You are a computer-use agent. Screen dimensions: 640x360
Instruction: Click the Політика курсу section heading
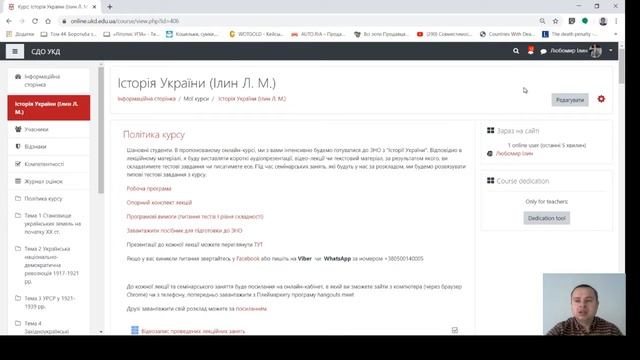pyautogui.click(x=154, y=134)
